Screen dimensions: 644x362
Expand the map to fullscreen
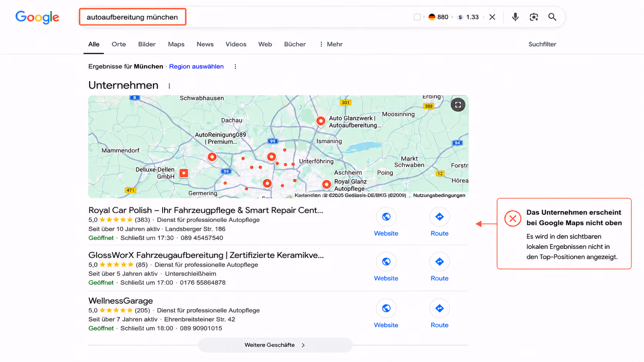point(458,105)
